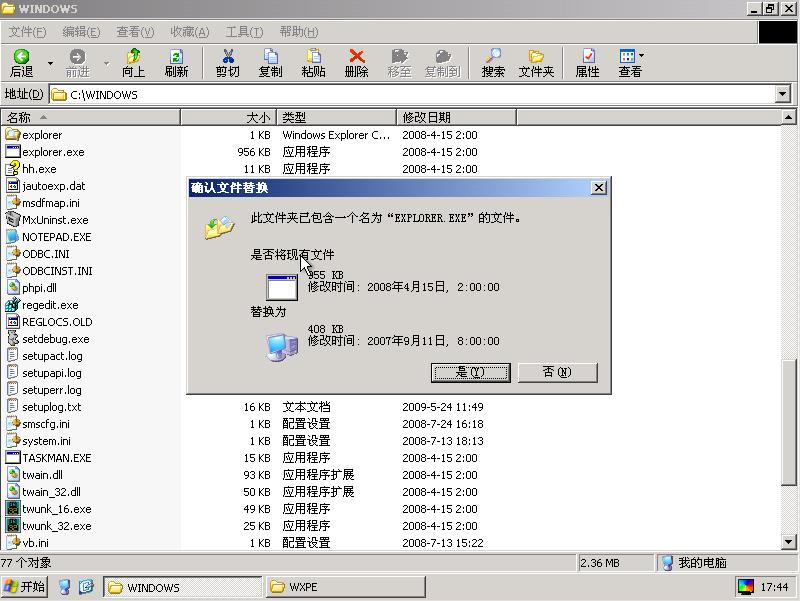
Task: Select the REGLOCS.OLD file name
Action: (57, 322)
